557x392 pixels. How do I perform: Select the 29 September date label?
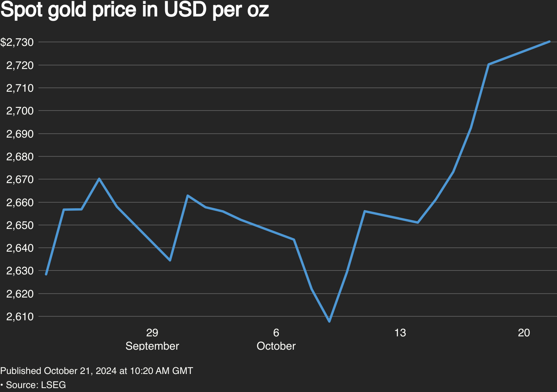(x=152, y=339)
